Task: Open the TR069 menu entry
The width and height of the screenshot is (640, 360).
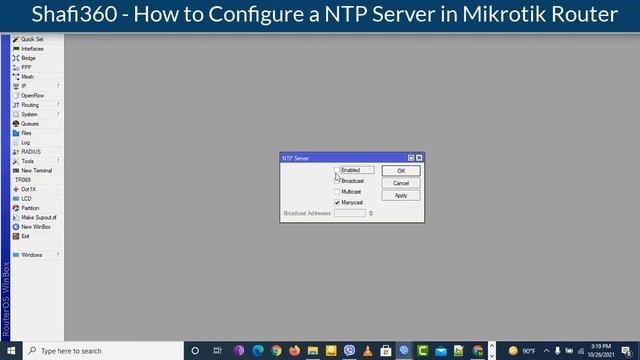Action: 23,180
